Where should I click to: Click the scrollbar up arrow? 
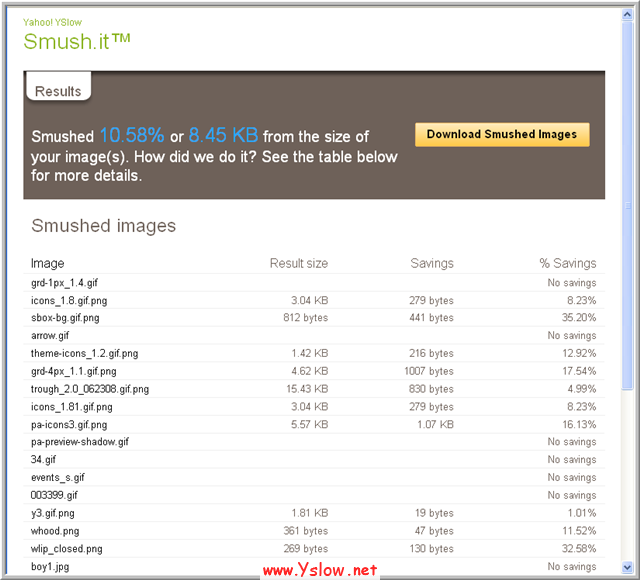[627, 15]
